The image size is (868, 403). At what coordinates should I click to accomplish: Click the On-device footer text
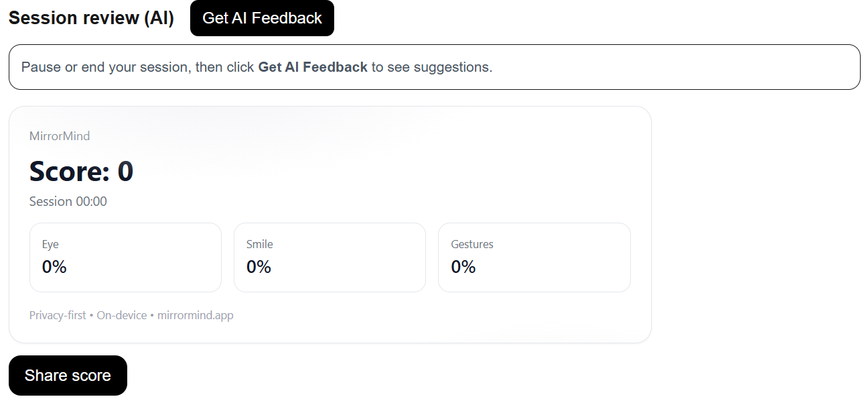coord(122,315)
